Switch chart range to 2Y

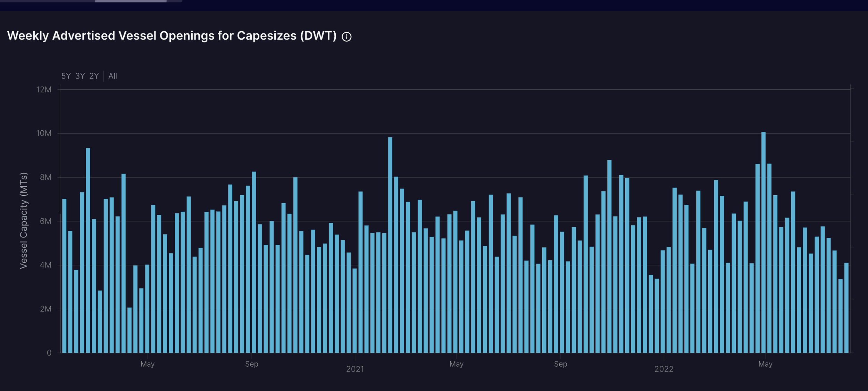(x=94, y=76)
